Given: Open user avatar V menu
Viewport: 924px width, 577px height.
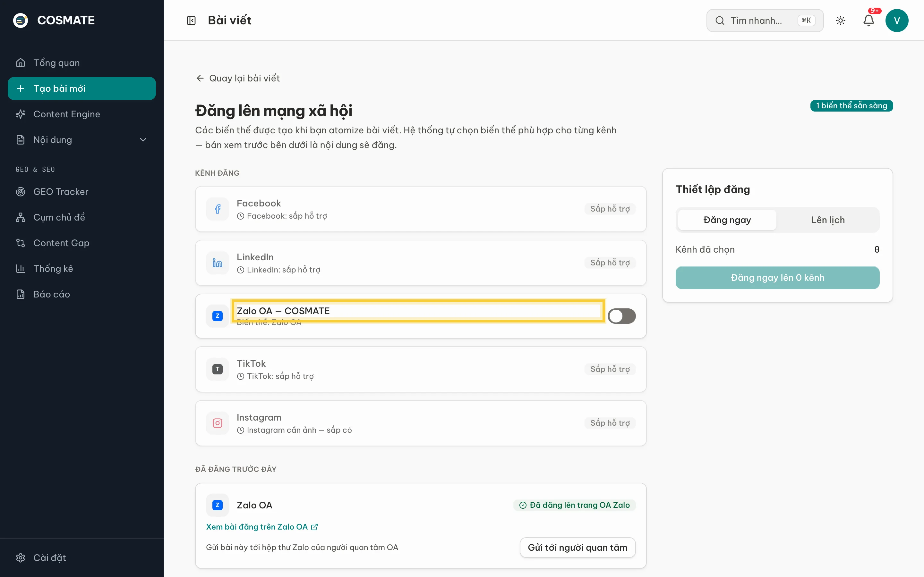Looking at the screenshot, I should pyautogui.click(x=896, y=21).
